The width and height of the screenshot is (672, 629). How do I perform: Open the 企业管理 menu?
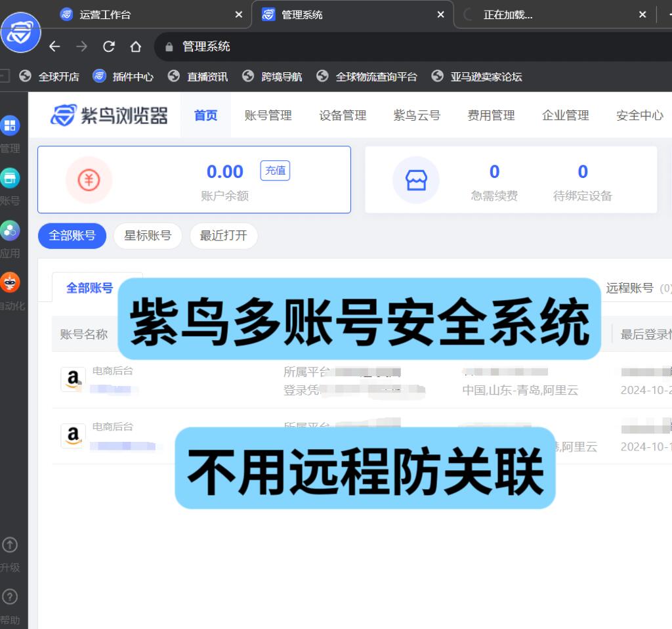pos(565,115)
